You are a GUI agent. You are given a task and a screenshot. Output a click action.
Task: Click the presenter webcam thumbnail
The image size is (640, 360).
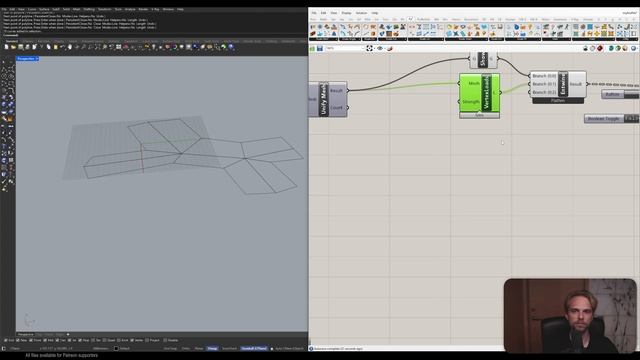coord(570,316)
